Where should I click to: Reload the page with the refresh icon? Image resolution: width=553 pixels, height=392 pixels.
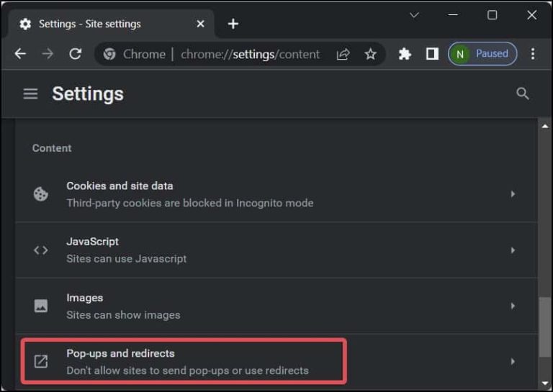click(75, 54)
